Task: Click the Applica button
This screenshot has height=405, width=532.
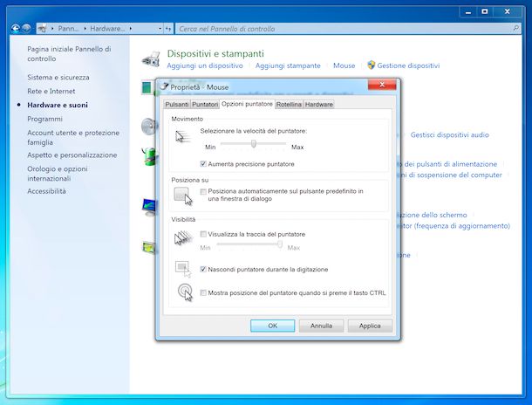Action: (370, 326)
